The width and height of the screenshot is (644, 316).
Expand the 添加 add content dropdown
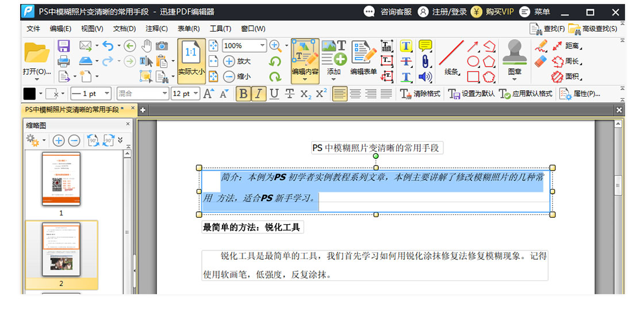[333, 79]
